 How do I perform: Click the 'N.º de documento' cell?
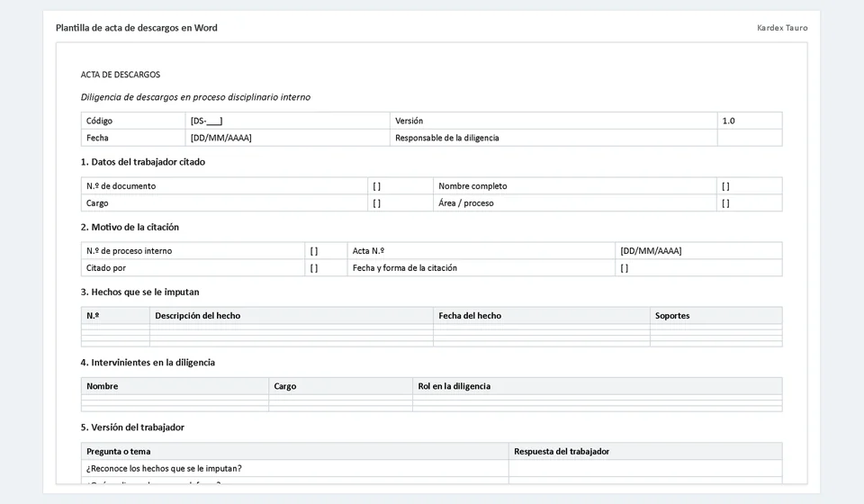pos(224,186)
